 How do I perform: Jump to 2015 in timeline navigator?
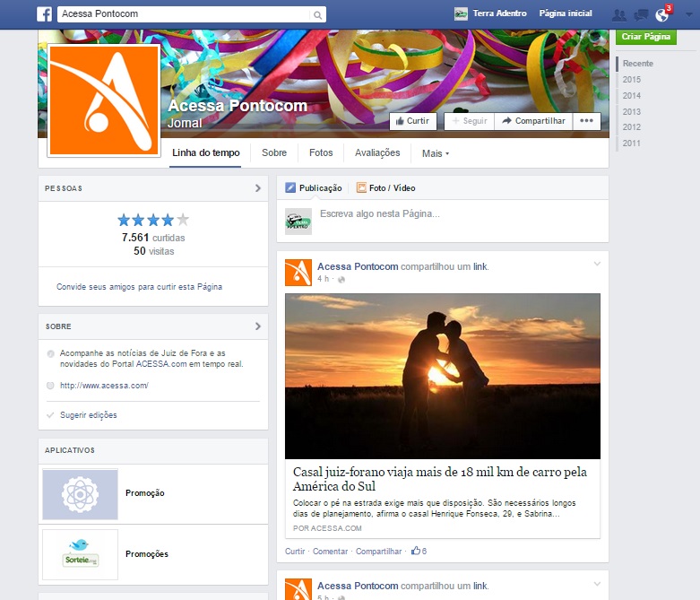(x=631, y=80)
